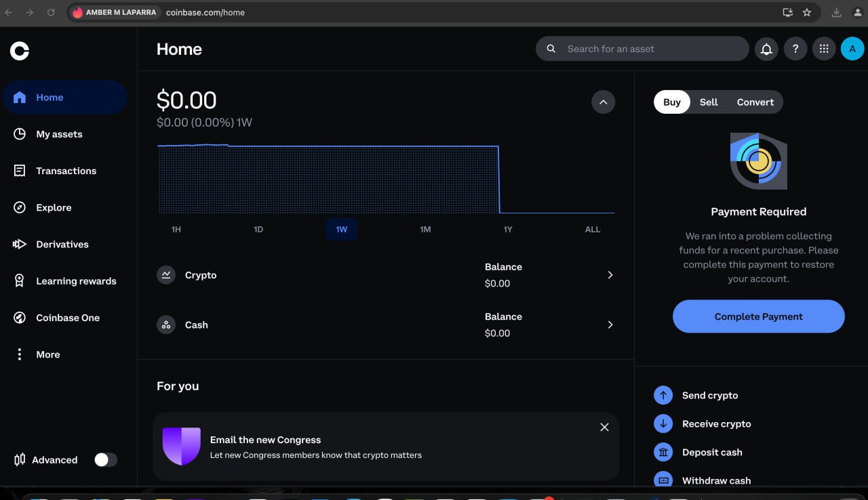This screenshot has width=868, height=500.
Task: Focus the Search for an asset field
Action: [x=642, y=49]
